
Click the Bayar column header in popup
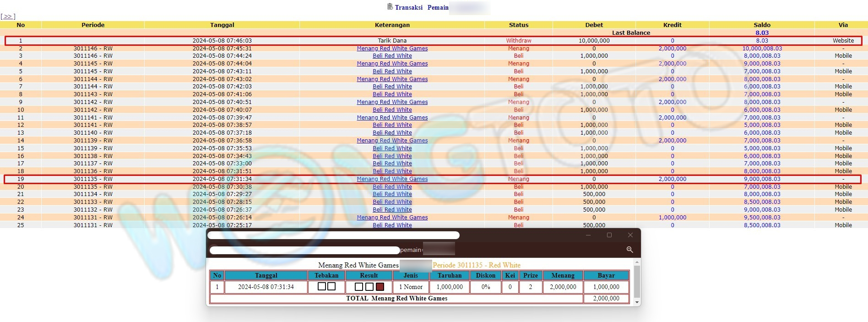click(x=606, y=275)
